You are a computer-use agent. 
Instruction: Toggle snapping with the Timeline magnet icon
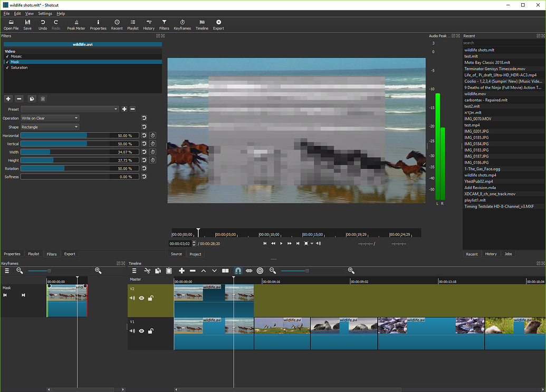pyautogui.click(x=238, y=271)
